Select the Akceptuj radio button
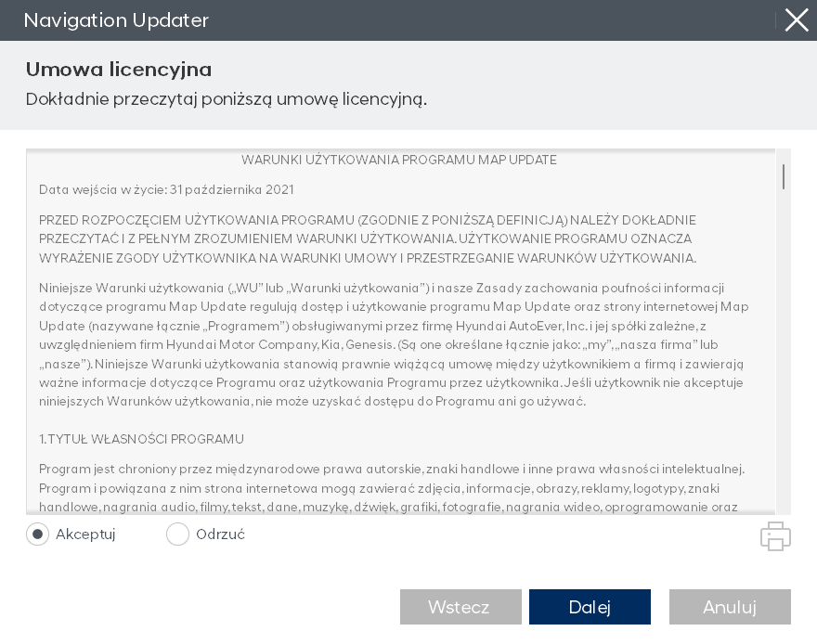 [x=37, y=535]
